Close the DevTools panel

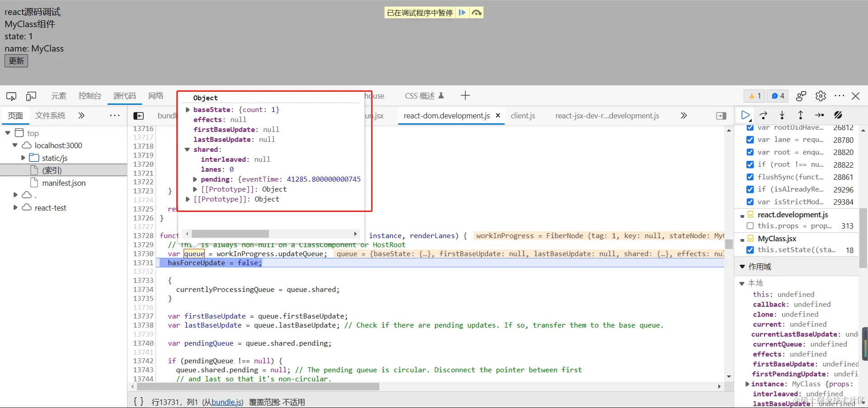(856, 96)
